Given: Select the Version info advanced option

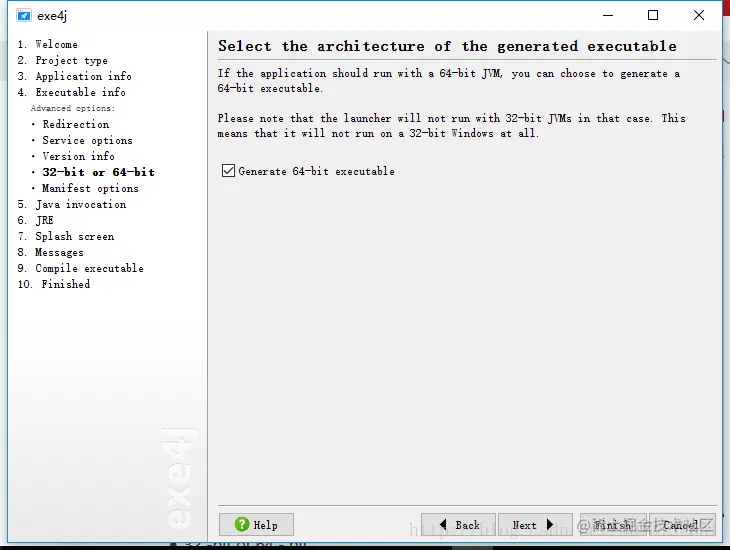Looking at the screenshot, I should pos(78,156).
